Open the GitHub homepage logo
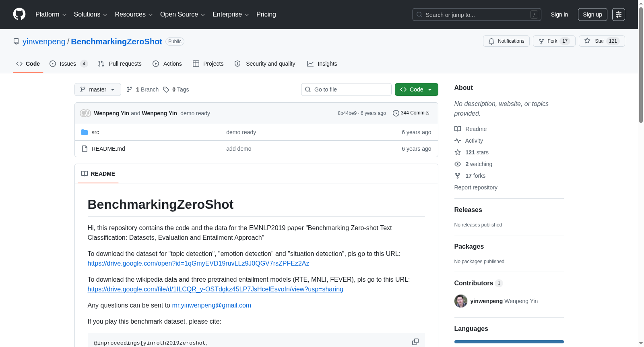The image size is (644, 347). [19, 14]
